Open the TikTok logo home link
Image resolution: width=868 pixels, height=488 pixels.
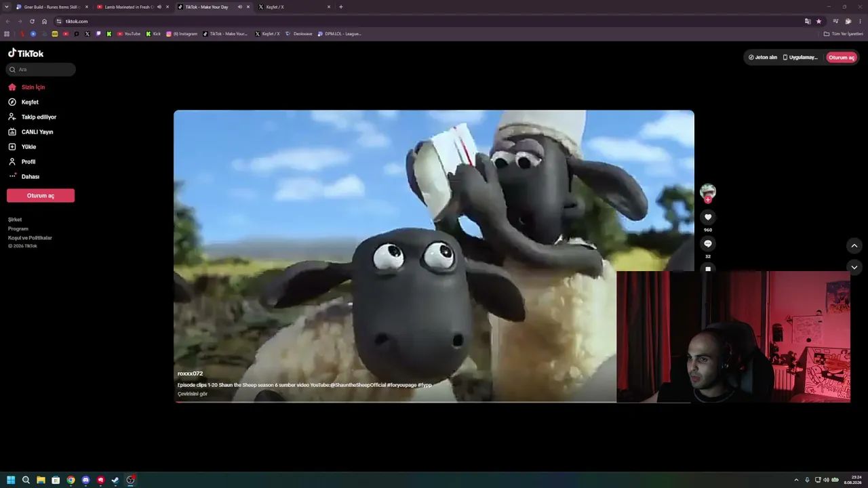coord(26,53)
